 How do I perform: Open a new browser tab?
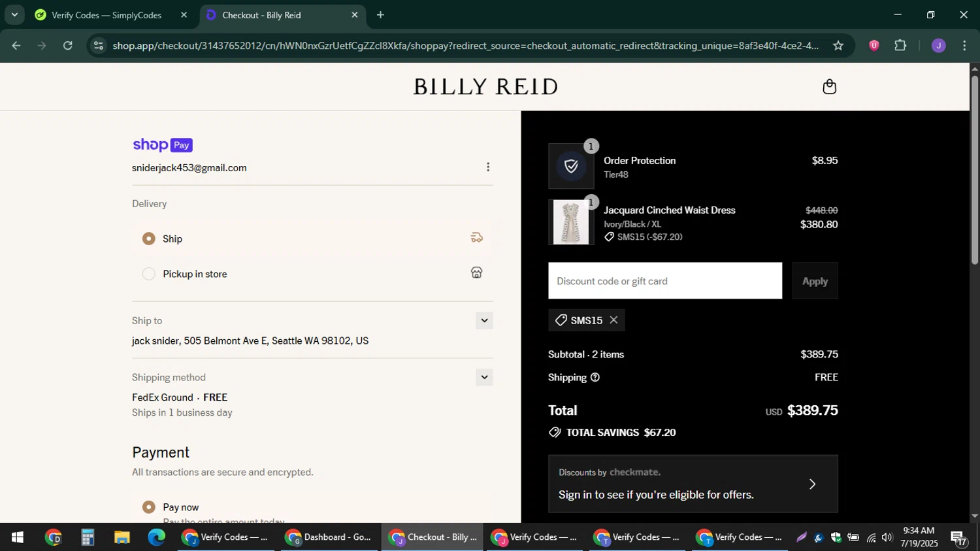click(380, 14)
